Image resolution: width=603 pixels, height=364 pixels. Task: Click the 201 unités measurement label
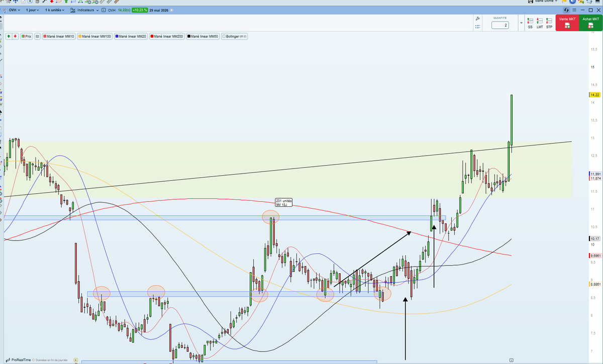283,202
